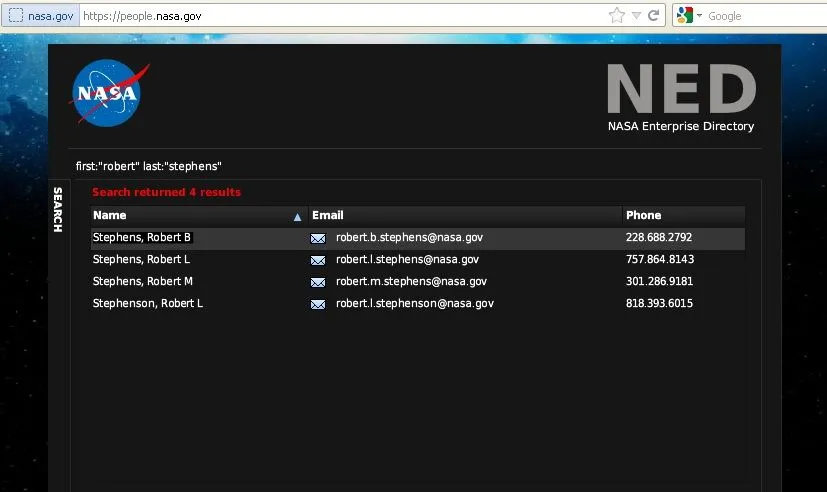827x492 pixels.
Task: Sort results by Email column header
Action: point(327,215)
